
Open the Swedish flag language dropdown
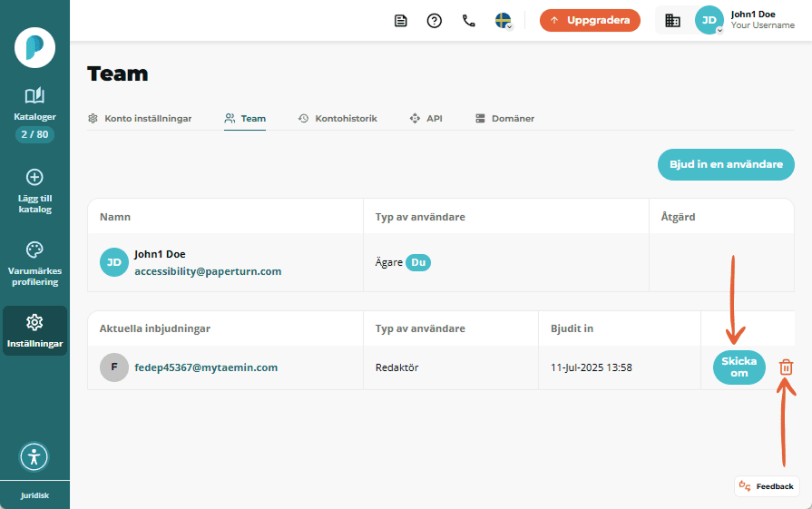(x=504, y=21)
